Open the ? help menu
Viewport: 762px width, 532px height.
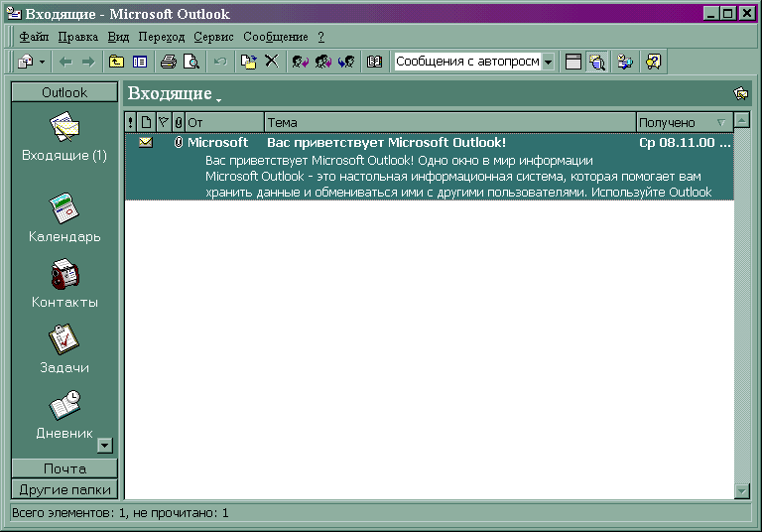pos(320,37)
